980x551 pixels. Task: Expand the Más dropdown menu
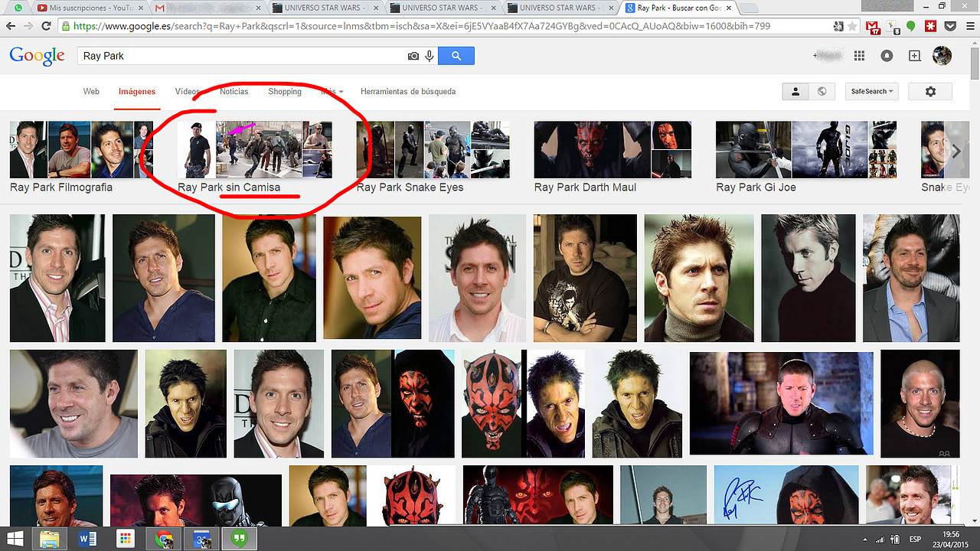(x=332, y=91)
